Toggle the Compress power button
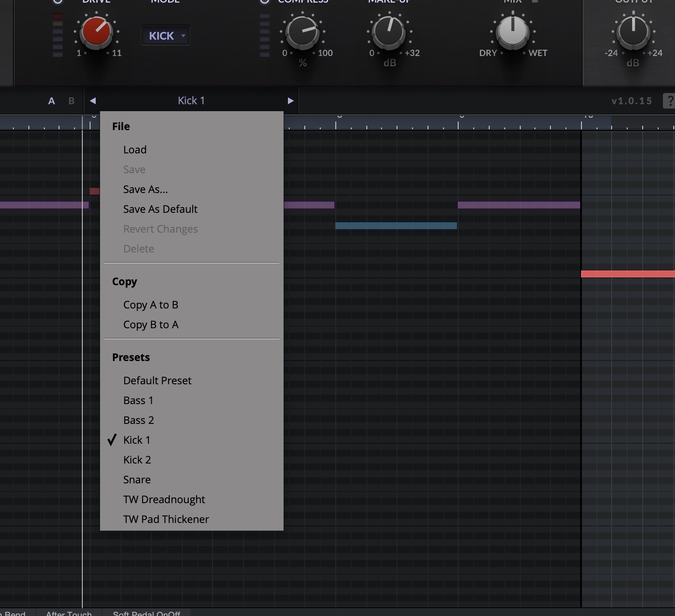This screenshot has width=675, height=616. 265,1
